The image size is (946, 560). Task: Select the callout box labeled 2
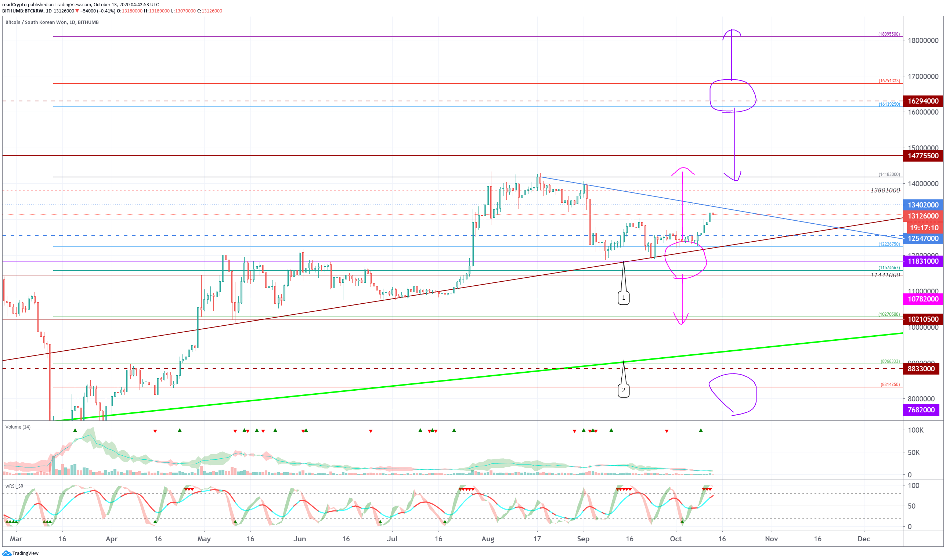(623, 390)
